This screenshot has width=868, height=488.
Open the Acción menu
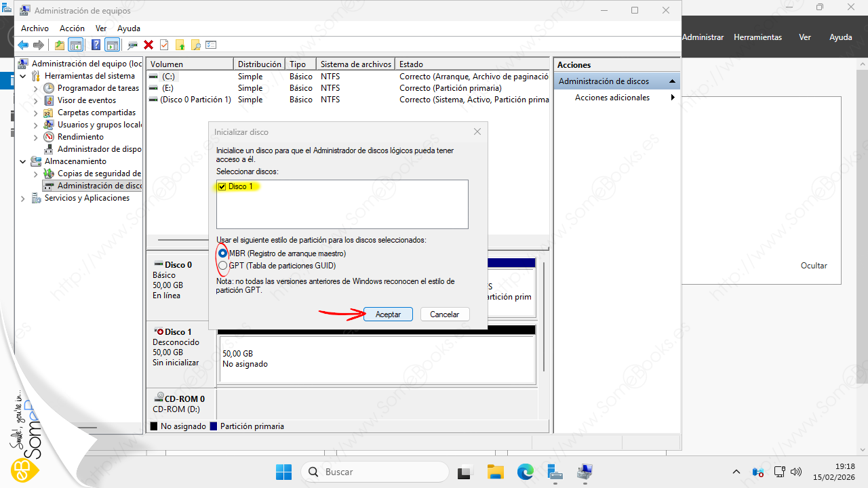(x=72, y=28)
